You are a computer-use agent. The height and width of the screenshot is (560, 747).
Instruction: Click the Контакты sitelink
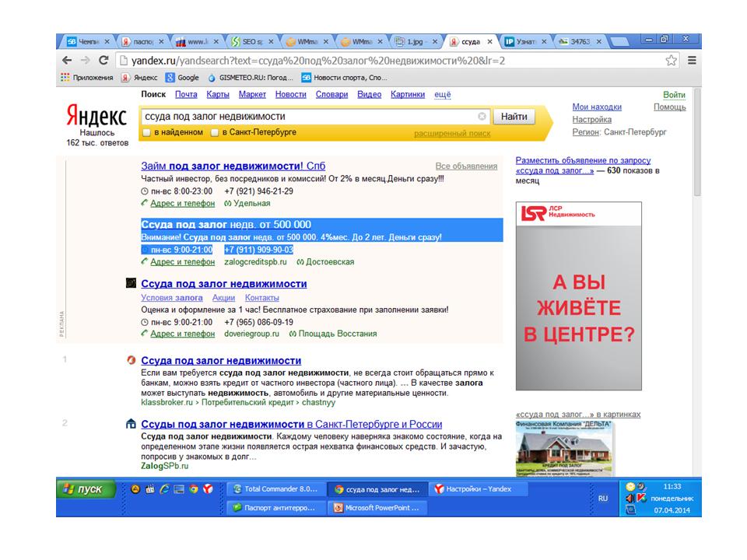click(262, 298)
